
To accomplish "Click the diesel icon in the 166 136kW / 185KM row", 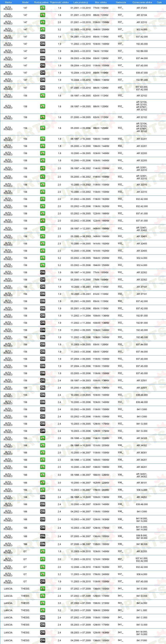I will [x=43, y=537].
